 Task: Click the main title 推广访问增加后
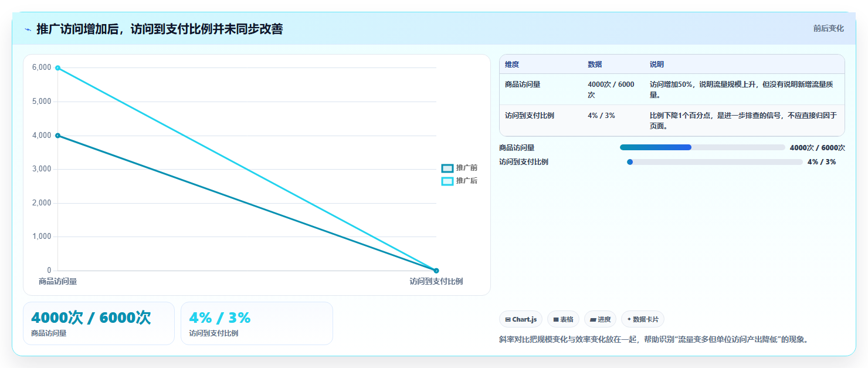tap(160, 29)
